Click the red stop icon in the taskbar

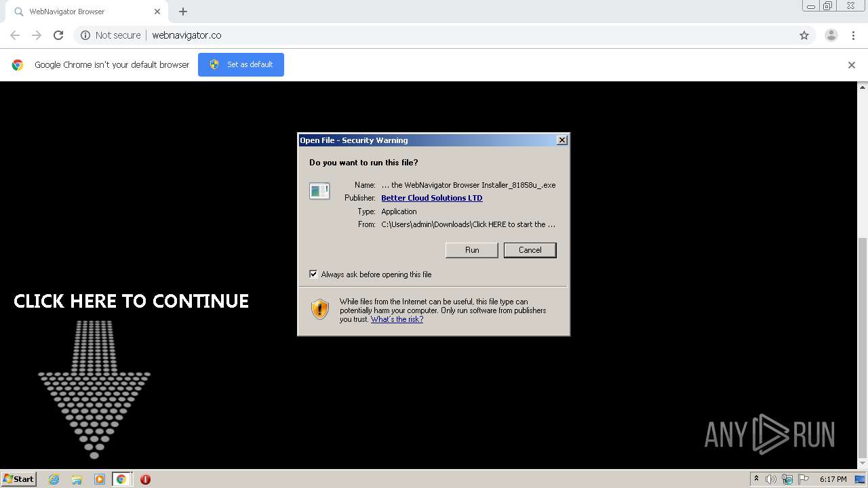[145, 479]
